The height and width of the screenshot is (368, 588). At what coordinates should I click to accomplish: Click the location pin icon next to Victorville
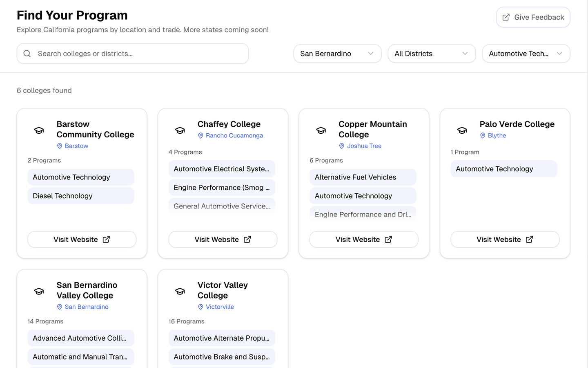coord(200,307)
